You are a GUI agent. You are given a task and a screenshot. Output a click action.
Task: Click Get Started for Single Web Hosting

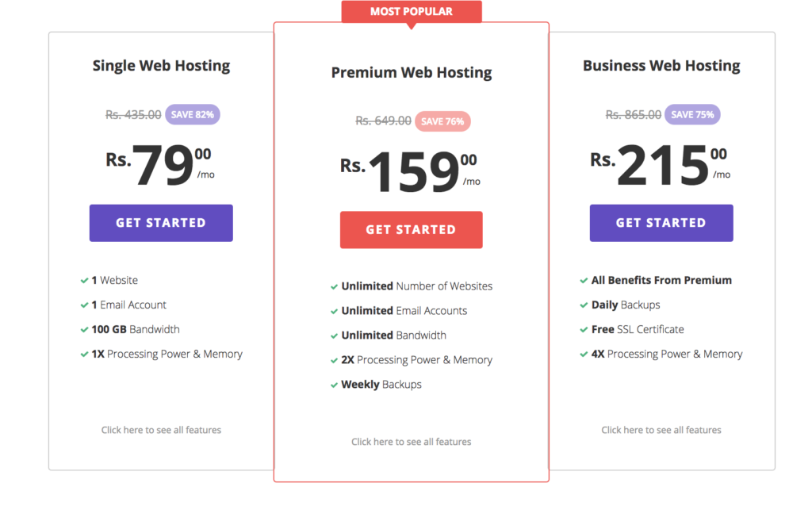coord(161,223)
